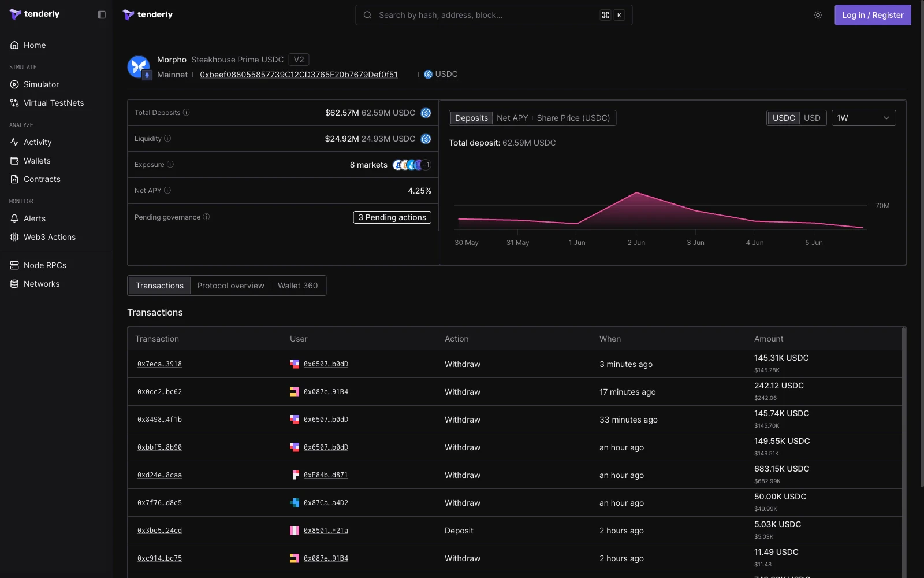Switch chart to Share Price (USDC)
The image size is (924, 578).
click(x=573, y=118)
